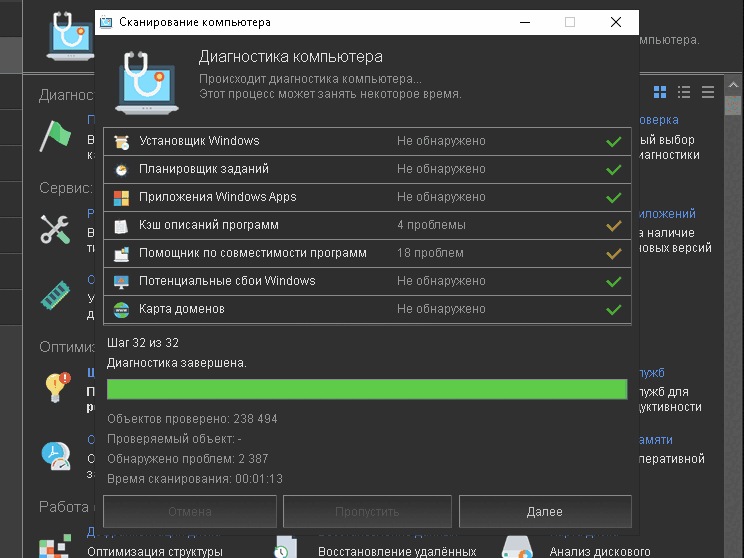Click the green flag icon in main window
744x558 pixels.
56,136
